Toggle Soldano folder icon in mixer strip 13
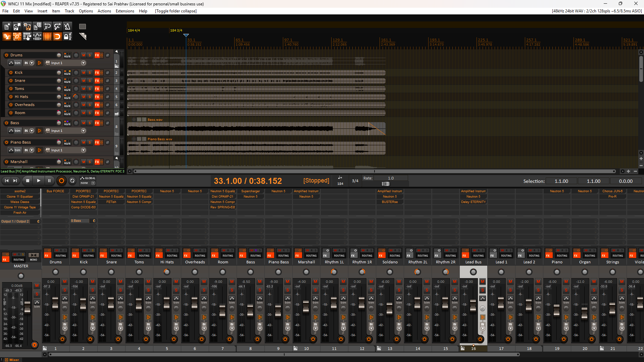The height and width of the screenshot is (362, 644). click(x=379, y=348)
